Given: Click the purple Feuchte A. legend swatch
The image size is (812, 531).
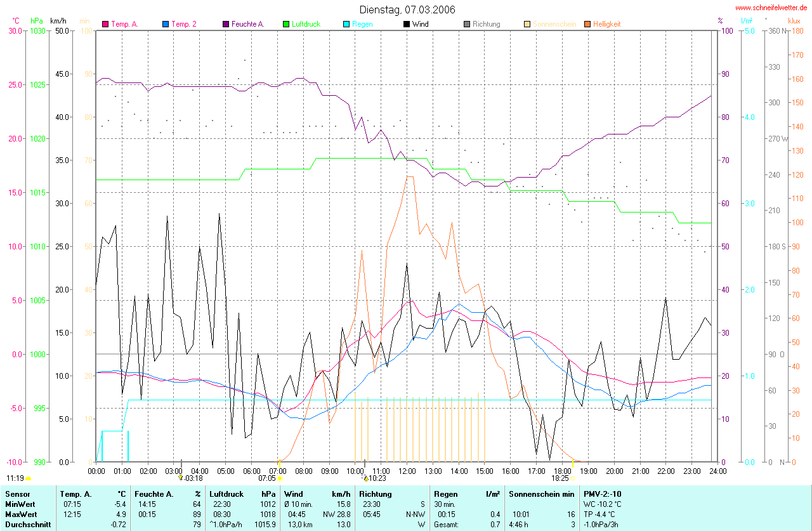Looking at the screenshot, I should (226, 24).
